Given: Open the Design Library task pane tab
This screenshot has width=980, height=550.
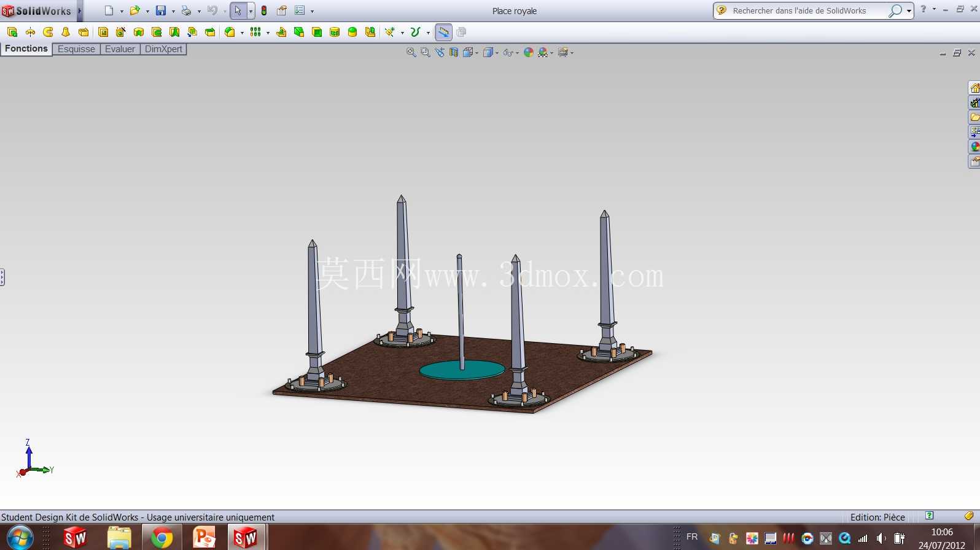Looking at the screenshot, I should click(x=974, y=103).
